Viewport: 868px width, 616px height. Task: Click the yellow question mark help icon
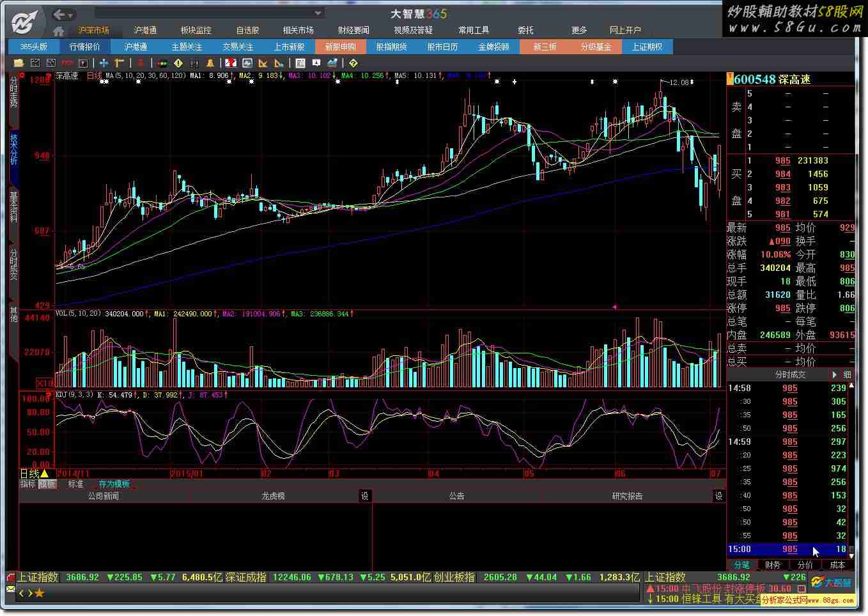[x=353, y=63]
